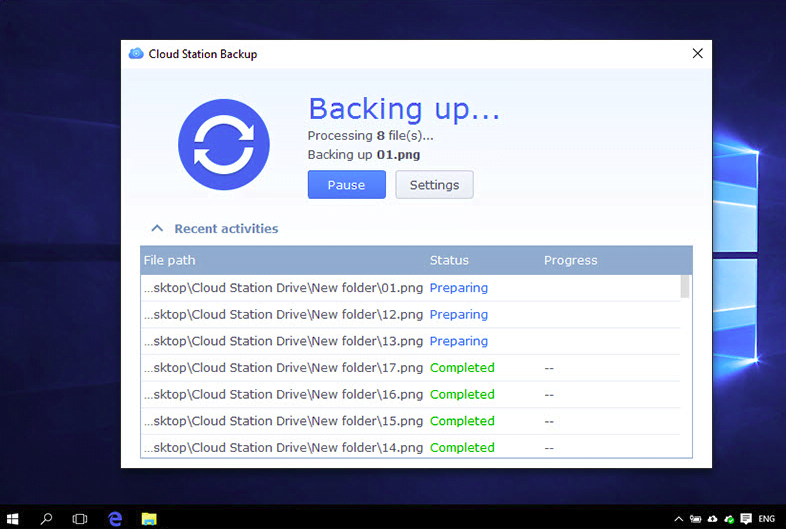The height and width of the screenshot is (529, 786).
Task: Click the Progress column header
Action: 570,260
